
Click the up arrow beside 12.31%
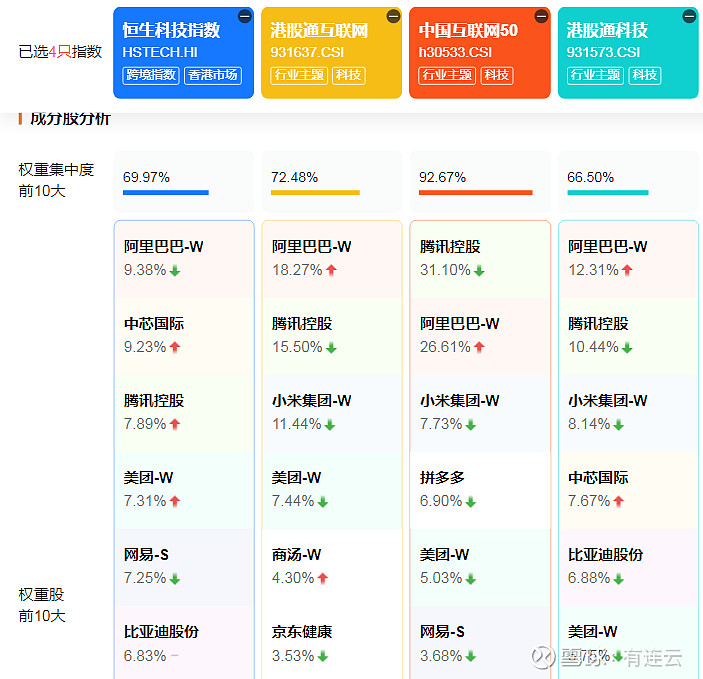[627, 270]
